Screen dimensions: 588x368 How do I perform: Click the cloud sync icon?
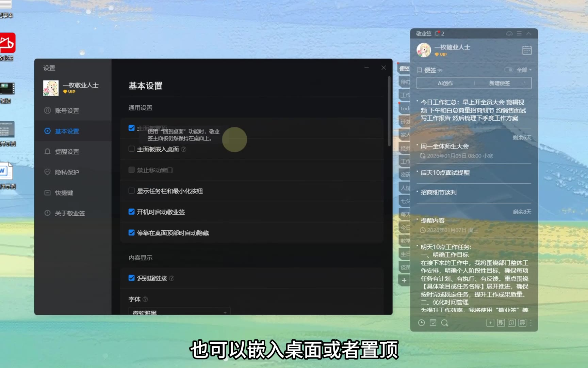[x=509, y=33]
